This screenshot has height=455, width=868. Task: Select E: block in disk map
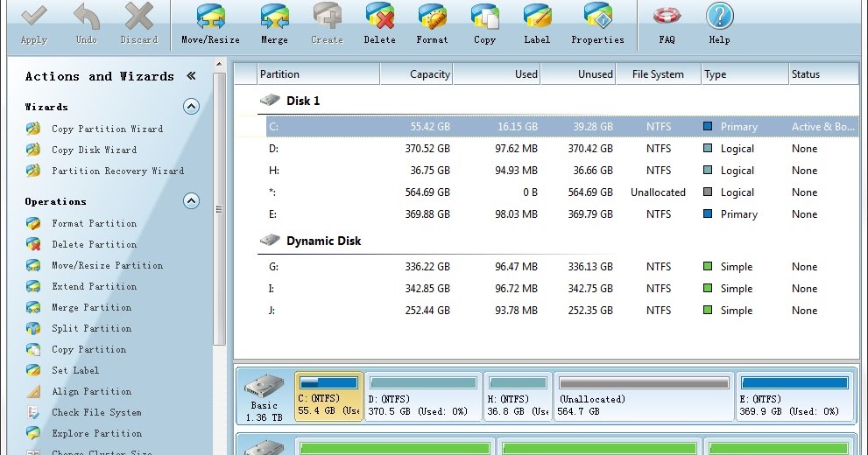point(794,396)
